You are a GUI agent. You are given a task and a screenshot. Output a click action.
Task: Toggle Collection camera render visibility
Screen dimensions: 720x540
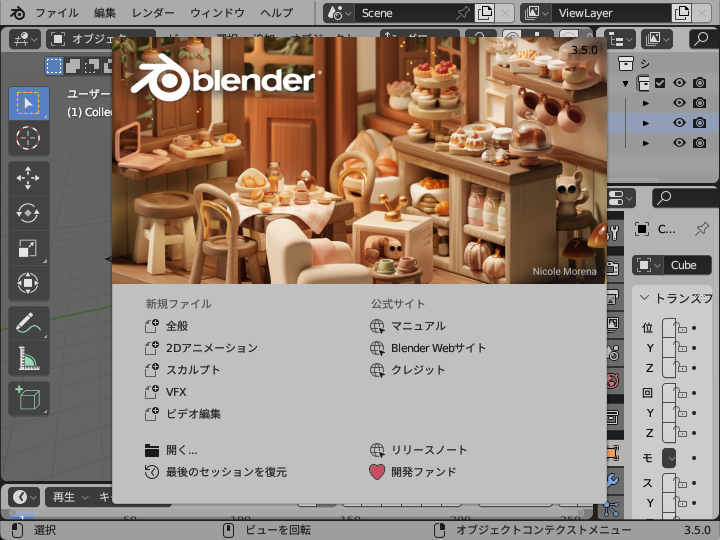pos(700,83)
